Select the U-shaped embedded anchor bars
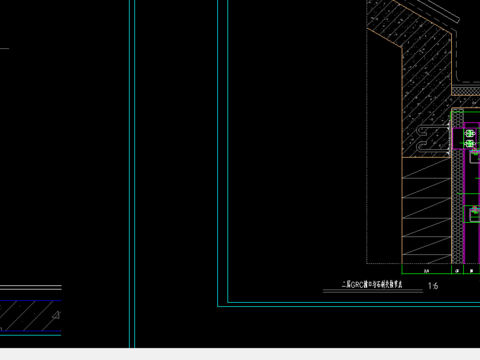This screenshot has height=360, width=480. point(433,138)
